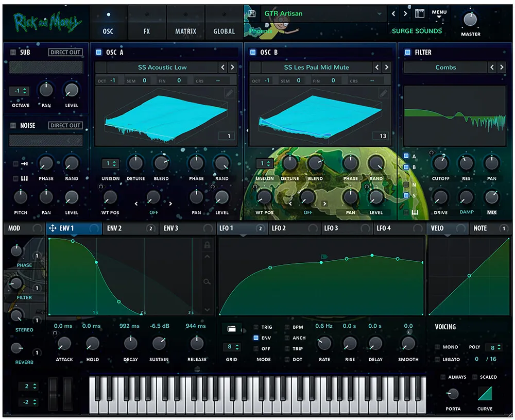
Task: Adjust the OSC A unison voices stepper
Action: point(110,163)
